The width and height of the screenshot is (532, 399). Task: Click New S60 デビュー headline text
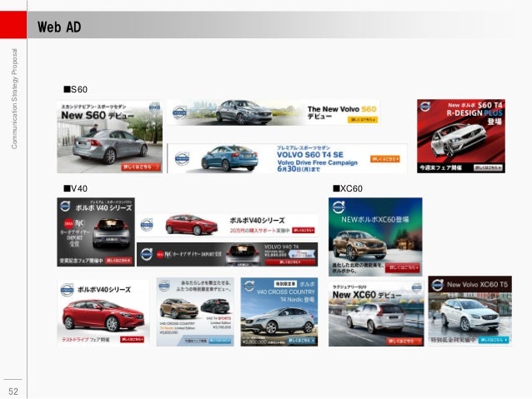pos(98,115)
